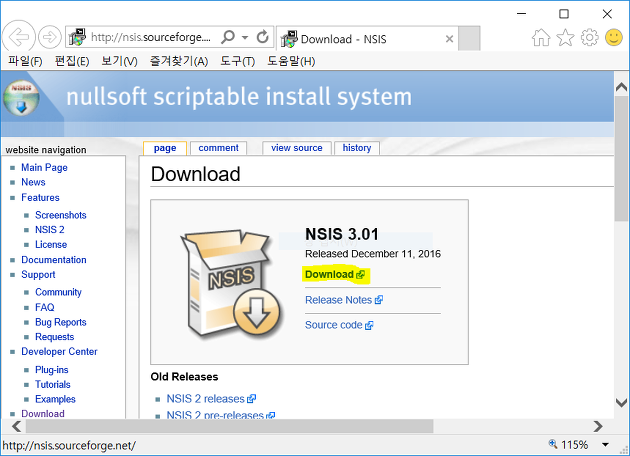Click the NSIS 3.01 heading text
The width and height of the screenshot is (630, 456).
[x=342, y=234]
